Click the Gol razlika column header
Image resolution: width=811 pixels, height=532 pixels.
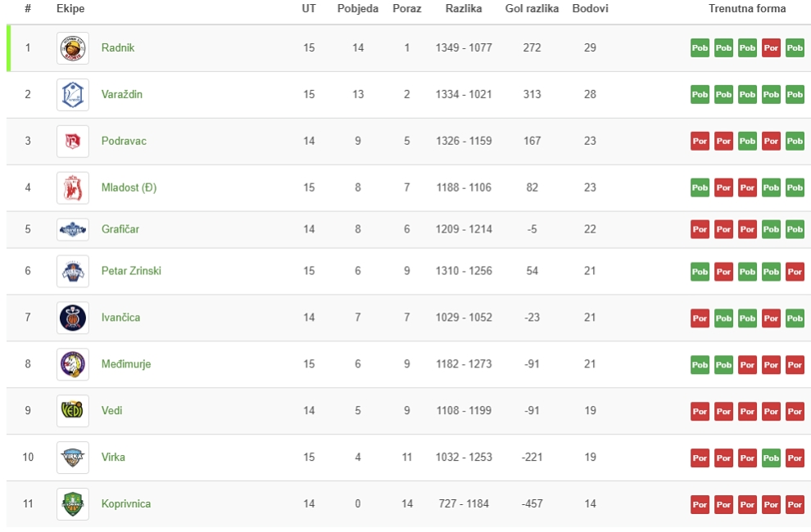[x=532, y=9]
